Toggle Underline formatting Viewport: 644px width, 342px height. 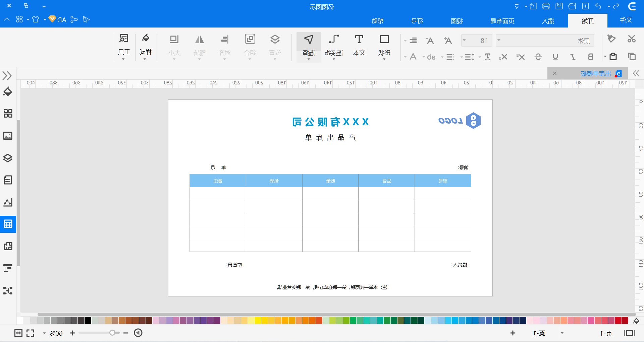point(555,57)
